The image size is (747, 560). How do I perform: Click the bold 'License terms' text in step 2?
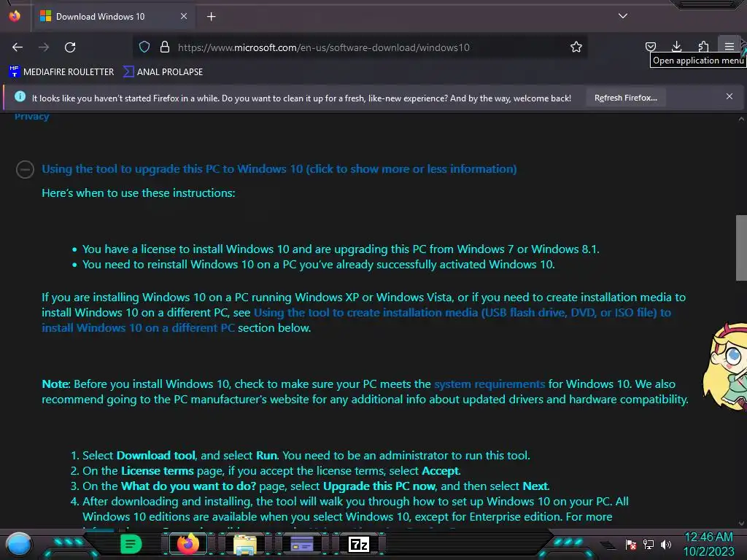point(158,470)
